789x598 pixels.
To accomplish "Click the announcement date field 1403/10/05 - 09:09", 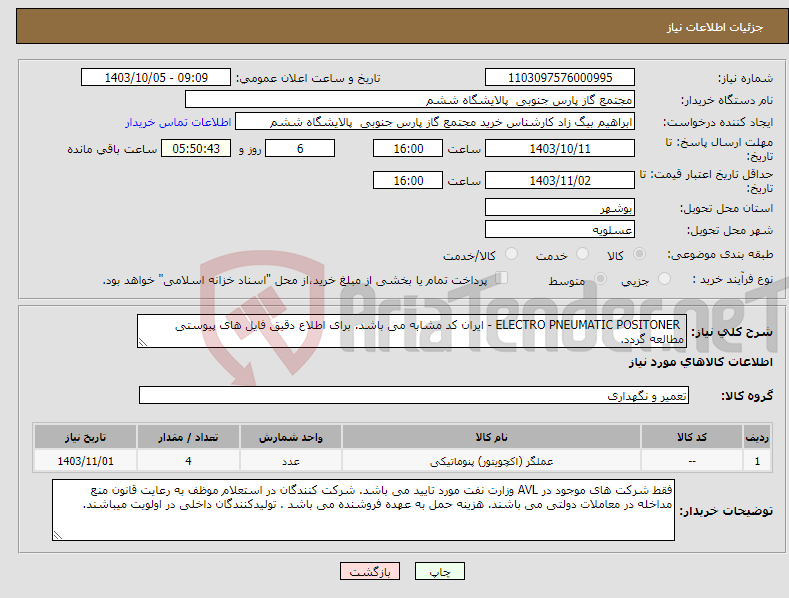I will coord(155,78).
